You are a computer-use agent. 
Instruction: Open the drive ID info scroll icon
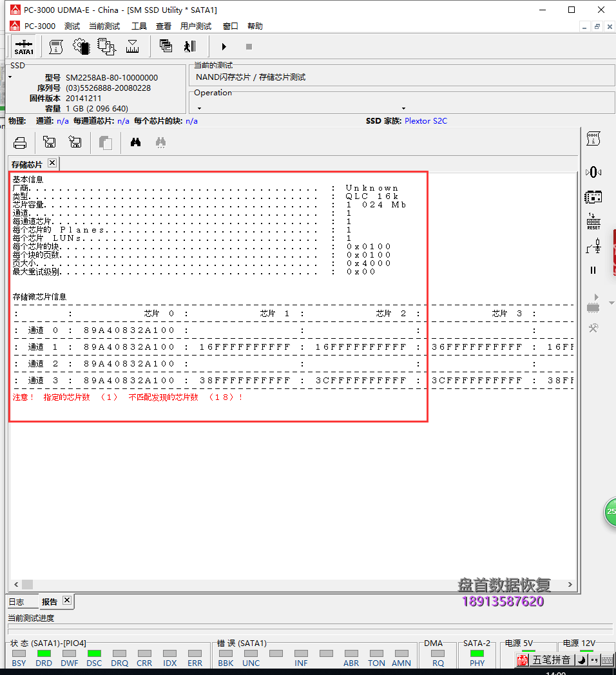coord(56,46)
